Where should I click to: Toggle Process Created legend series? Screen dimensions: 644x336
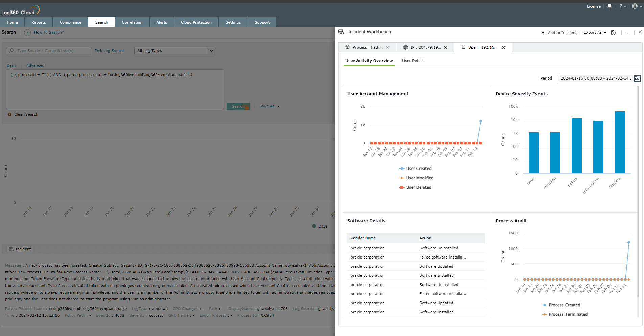click(561, 305)
